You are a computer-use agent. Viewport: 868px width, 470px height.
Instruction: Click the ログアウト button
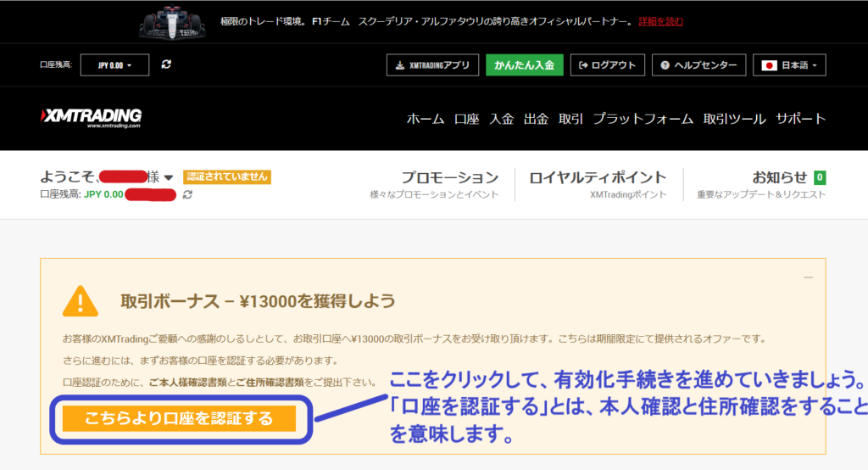click(608, 65)
